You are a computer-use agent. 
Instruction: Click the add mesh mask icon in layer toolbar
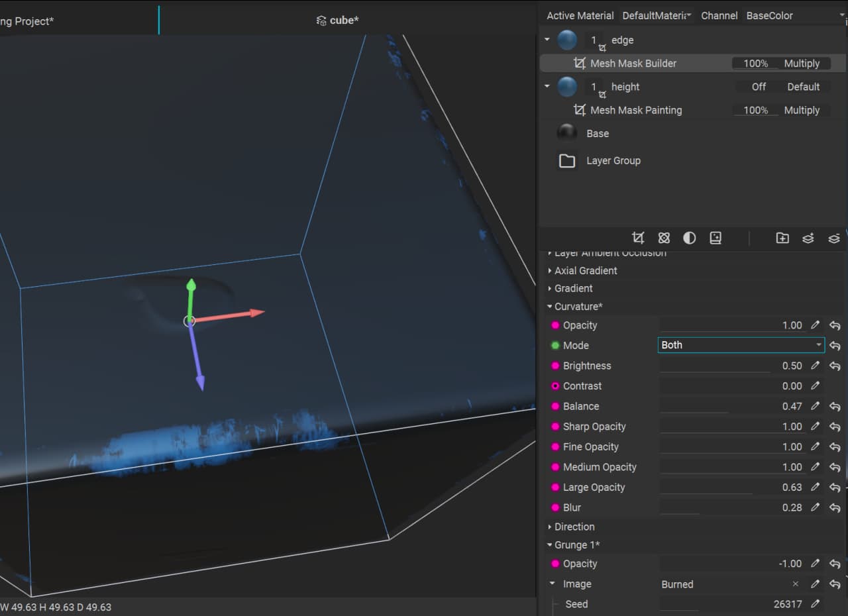coord(638,238)
